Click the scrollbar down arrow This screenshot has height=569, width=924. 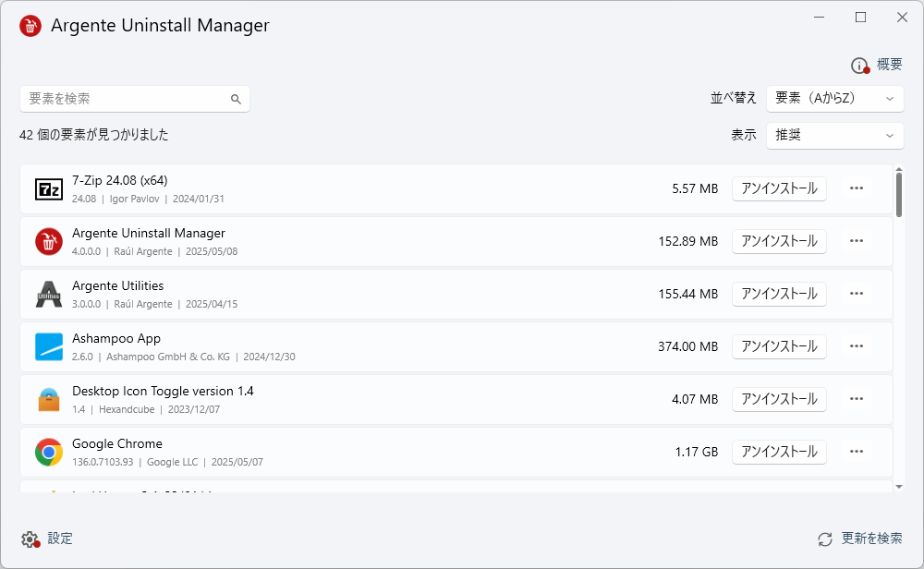[899, 487]
